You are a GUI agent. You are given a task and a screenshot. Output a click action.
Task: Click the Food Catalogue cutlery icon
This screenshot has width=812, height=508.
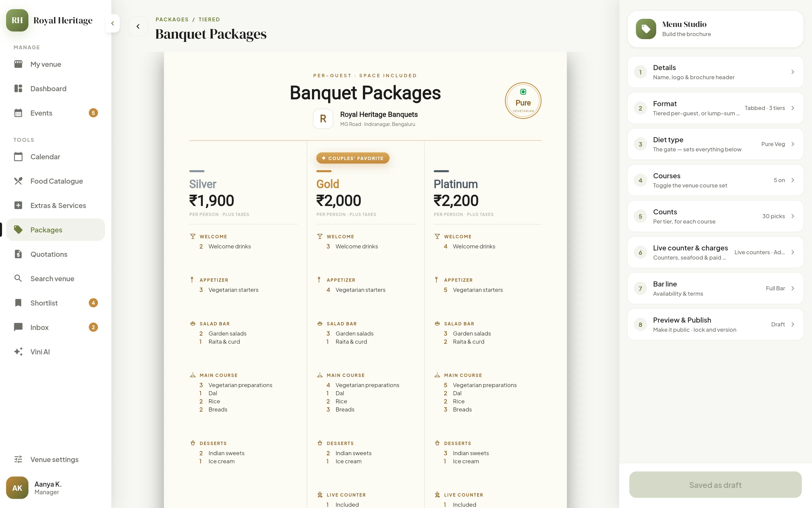point(18,181)
